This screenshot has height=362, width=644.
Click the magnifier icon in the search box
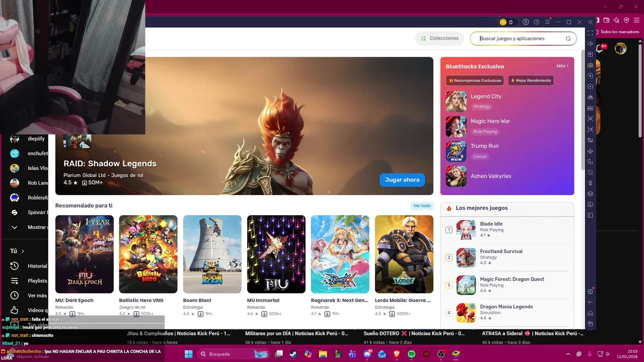[568, 39]
